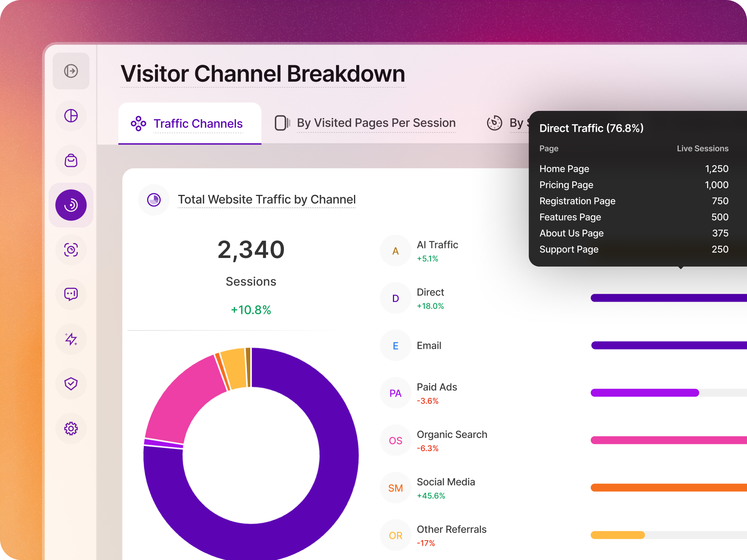Click the 'Features Page' tooltip row
Viewport: 747px width, 560px height.
point(634,217)
